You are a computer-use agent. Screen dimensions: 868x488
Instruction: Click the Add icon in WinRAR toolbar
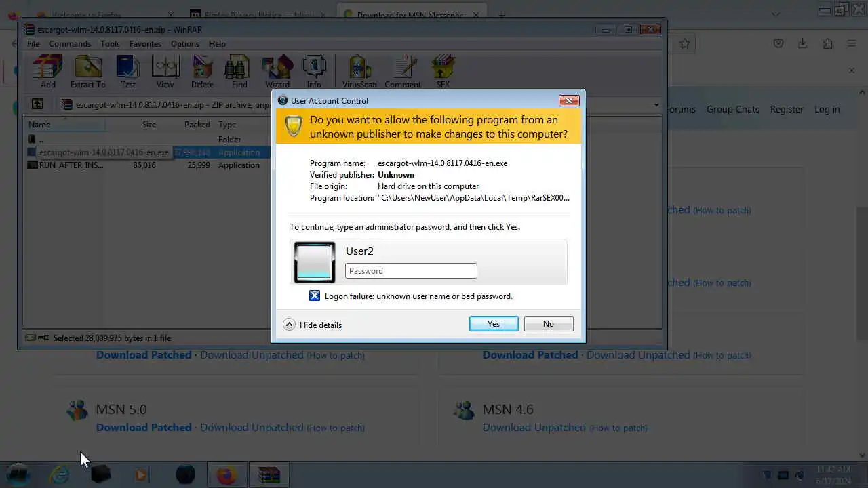47,71
